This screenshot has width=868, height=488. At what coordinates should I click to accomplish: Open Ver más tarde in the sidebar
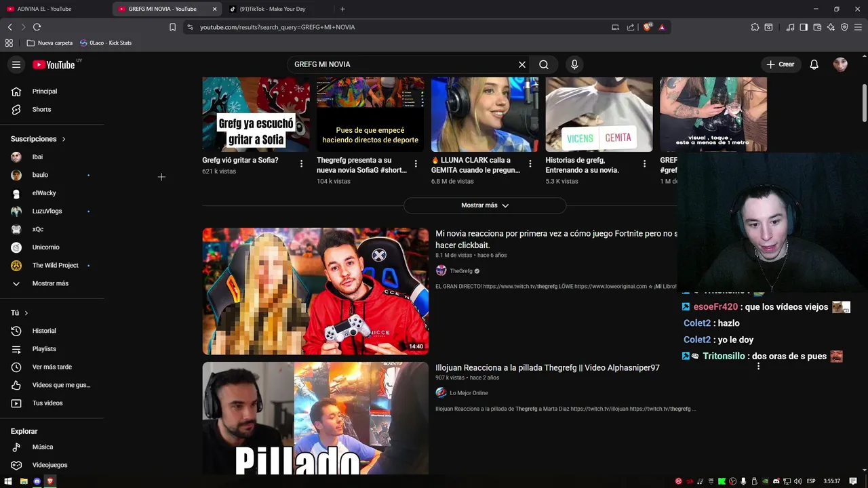tap(52, 367)
